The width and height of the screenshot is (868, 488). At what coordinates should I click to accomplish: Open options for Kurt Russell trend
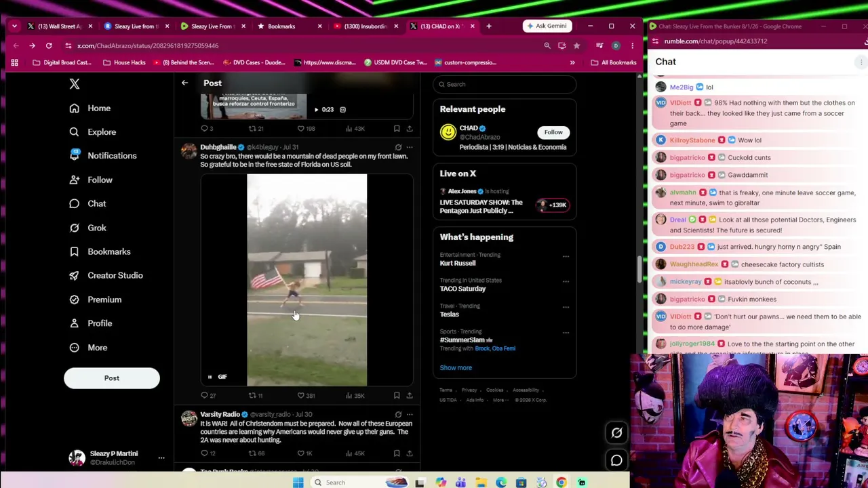566,256
